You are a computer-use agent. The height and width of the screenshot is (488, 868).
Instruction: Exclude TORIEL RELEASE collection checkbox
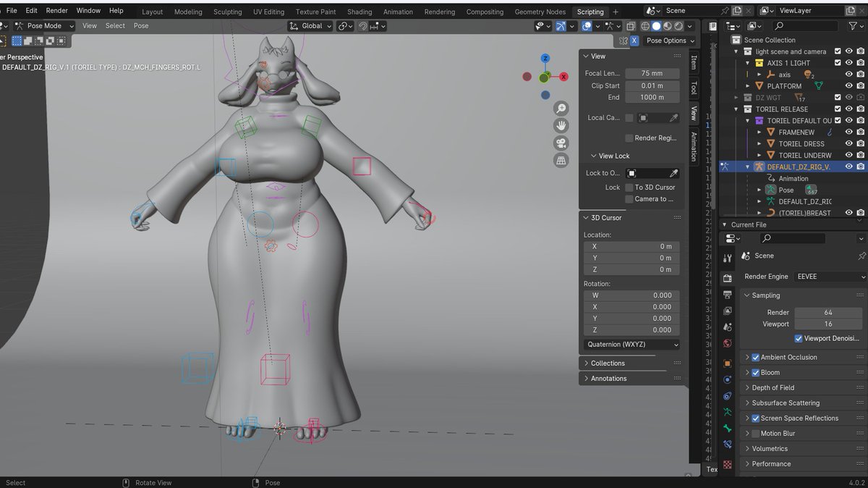tap(838, 109)
